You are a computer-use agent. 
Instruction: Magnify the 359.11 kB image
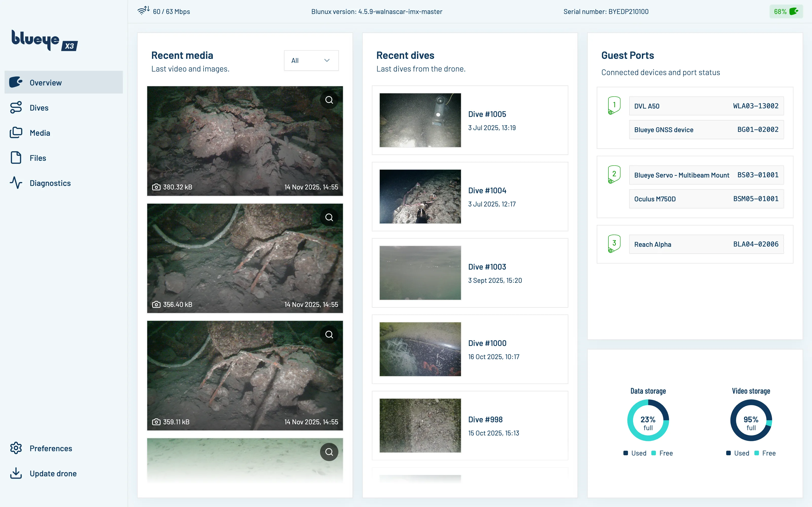click(x=329, y=335)
